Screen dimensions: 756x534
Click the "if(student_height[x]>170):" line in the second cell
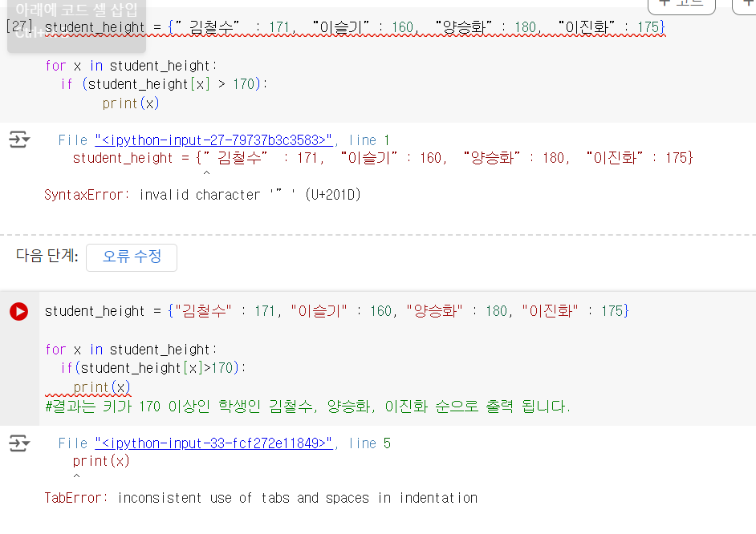pos(153,368)
